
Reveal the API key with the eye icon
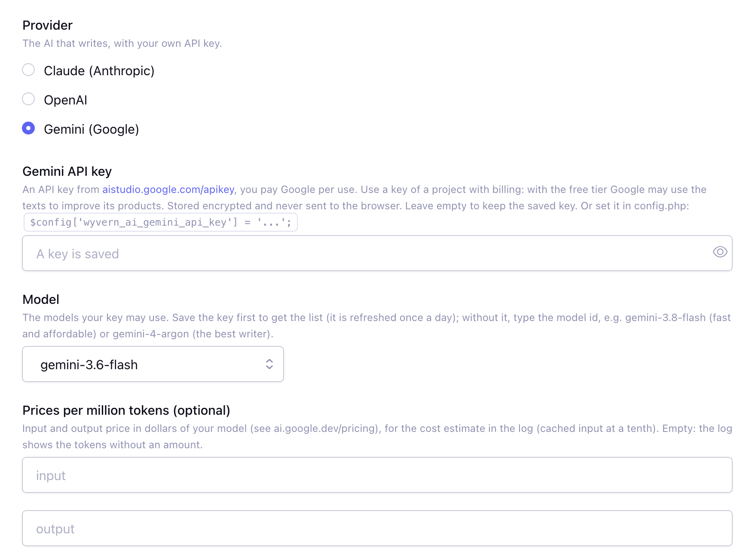pos(720,252)
